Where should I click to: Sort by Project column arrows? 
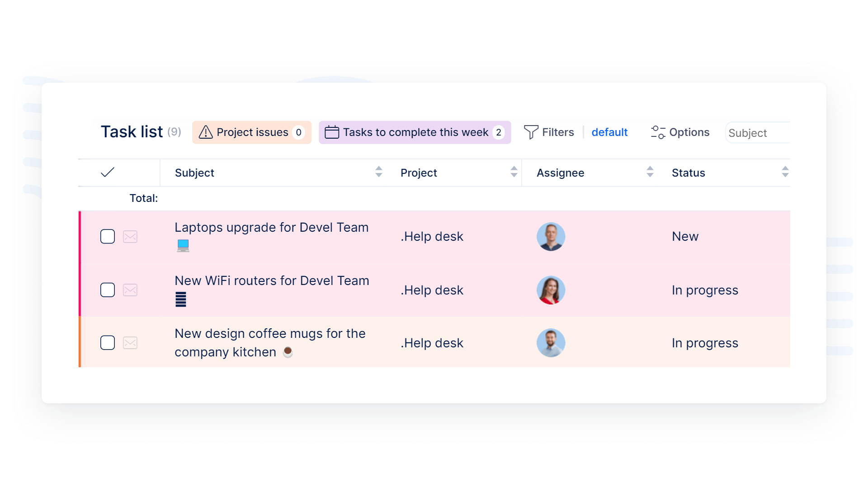tap(514, 172)
